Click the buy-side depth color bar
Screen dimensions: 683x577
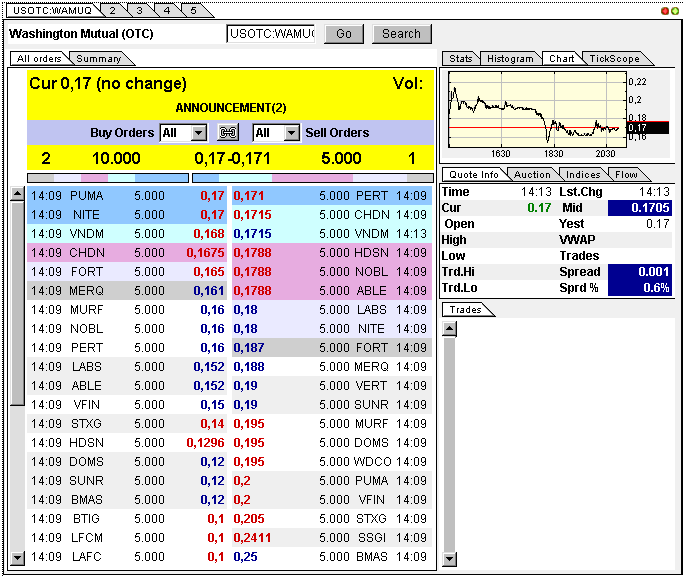108,178
